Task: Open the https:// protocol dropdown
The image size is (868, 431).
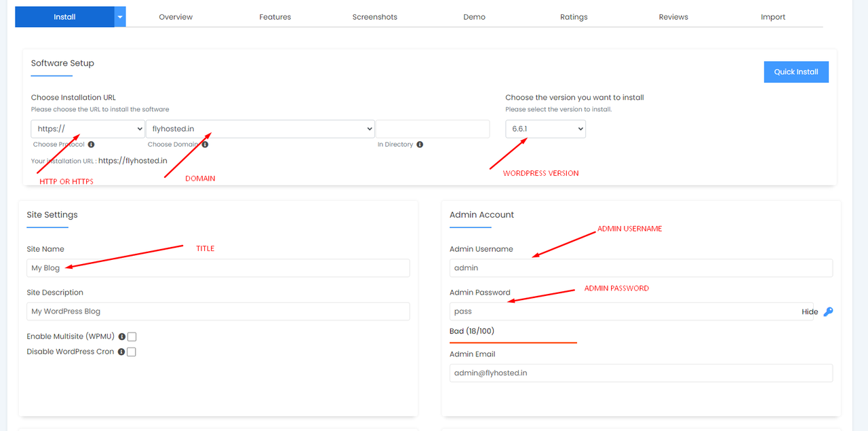Action: 87,129
